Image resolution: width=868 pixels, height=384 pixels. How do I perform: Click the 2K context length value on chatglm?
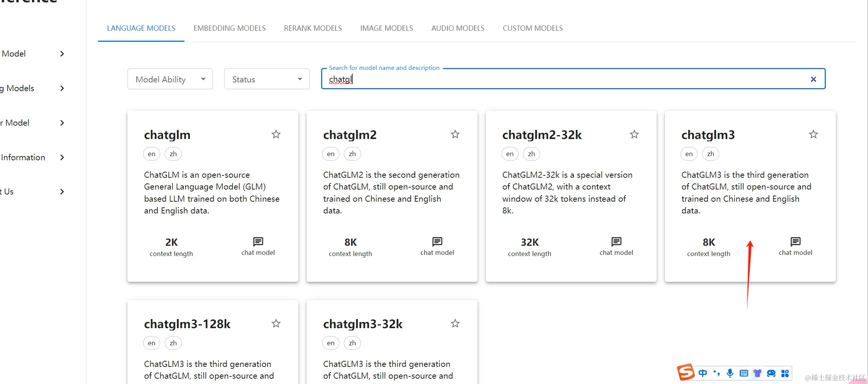click(172, 242)
